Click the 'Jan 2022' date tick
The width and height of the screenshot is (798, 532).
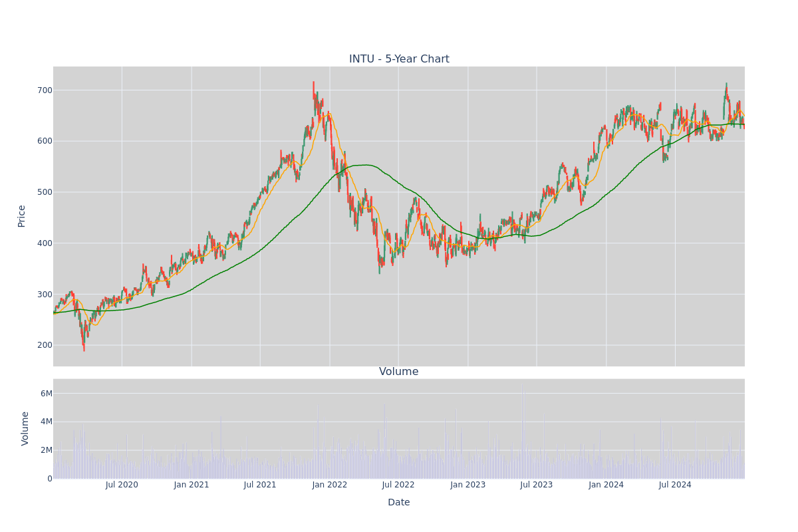(x=330, y=485)
